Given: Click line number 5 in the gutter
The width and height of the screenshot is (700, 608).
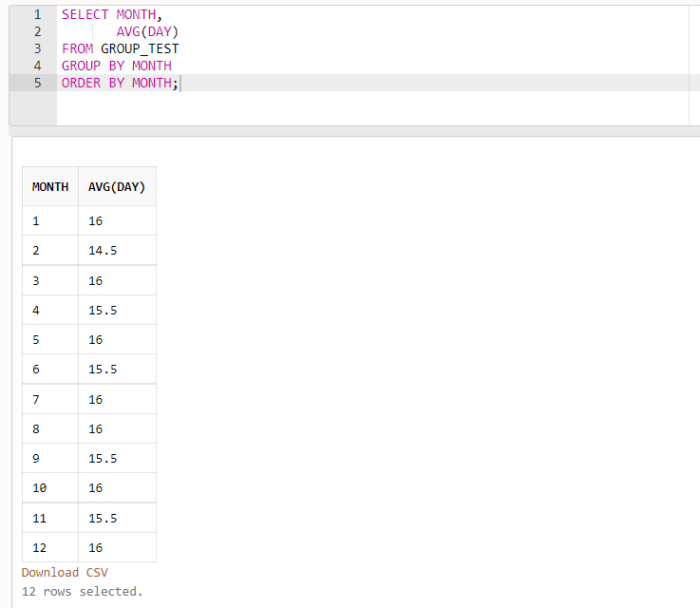Looking at the screenshot, I should click(37, 83).
